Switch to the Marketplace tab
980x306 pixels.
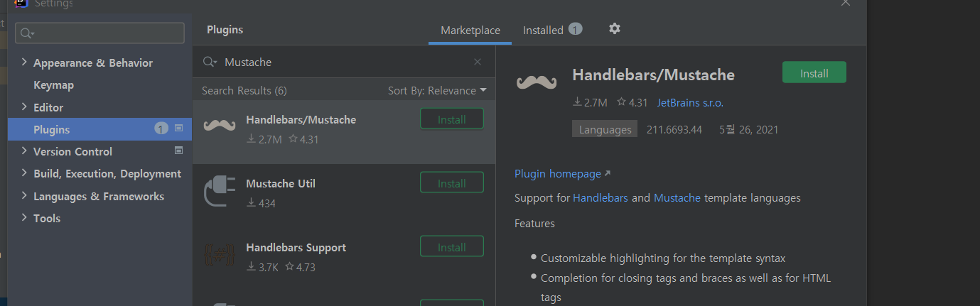(470, 31)
